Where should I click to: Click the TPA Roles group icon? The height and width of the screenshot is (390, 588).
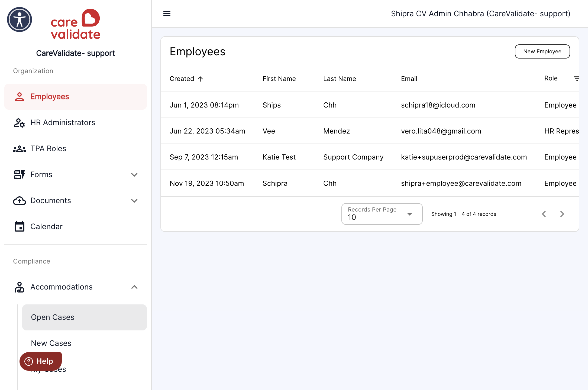coord(20,149)
